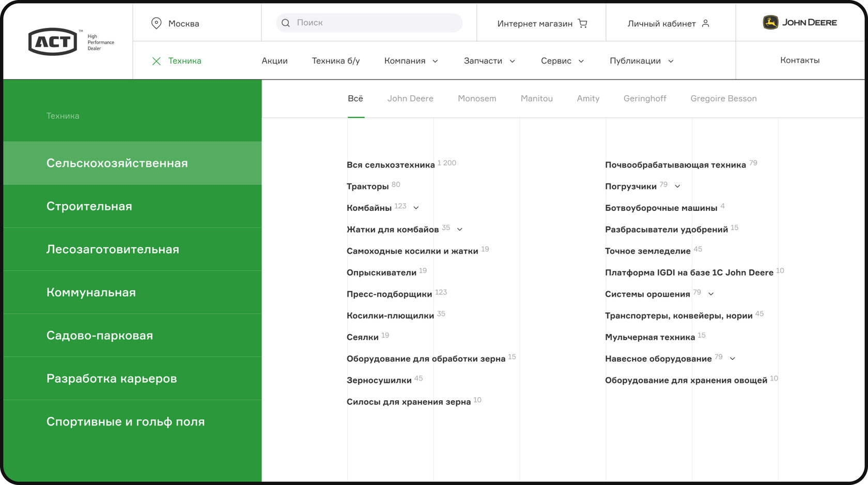Expand the Системы орошения chevron
The height and width of the screenshot is (485, 868).
[x=711, y=294]
